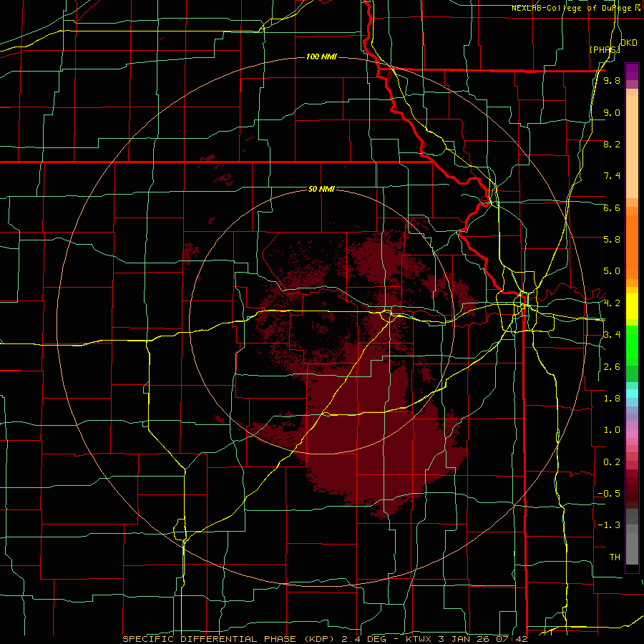The height and width of the screenshot is (644, 644).
Task: Pick the purple top color bar segment
Action: [632, 72]
